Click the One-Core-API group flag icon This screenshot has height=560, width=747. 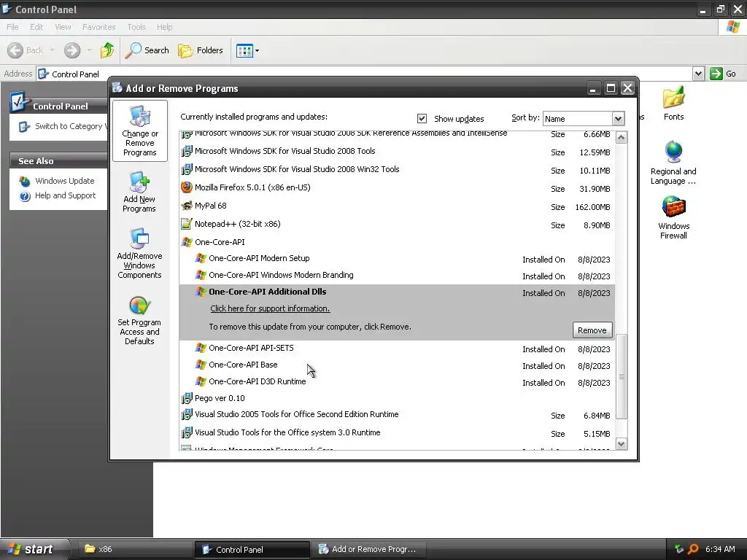pos(186,242)
